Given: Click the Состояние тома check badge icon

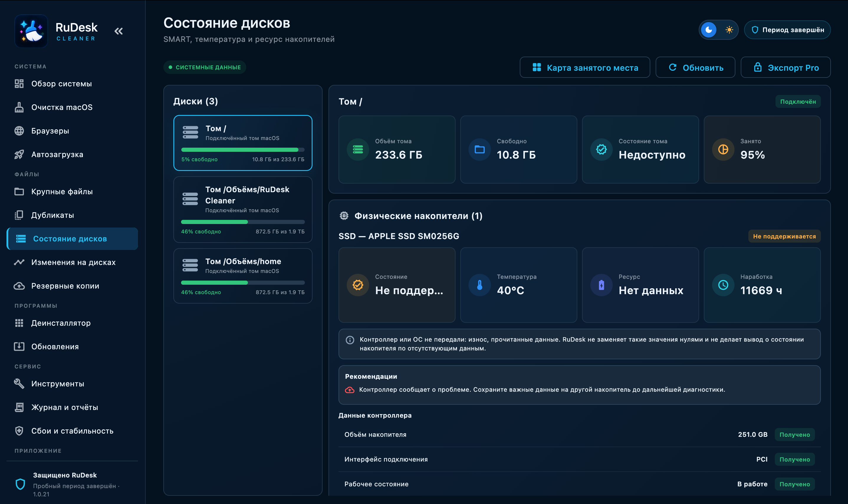Looking at the screenshot, I should point(601,149).
